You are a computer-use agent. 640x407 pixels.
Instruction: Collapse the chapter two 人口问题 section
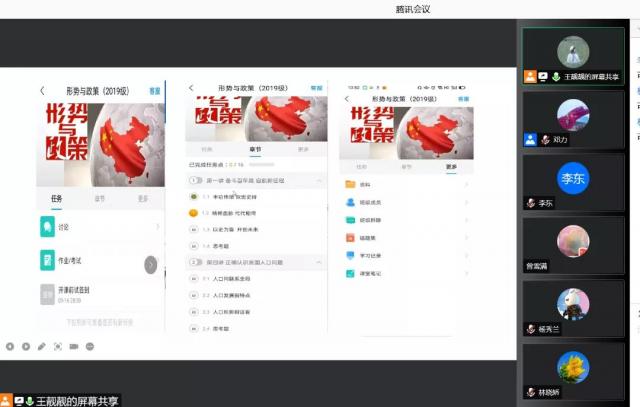(x=319, y=262)
